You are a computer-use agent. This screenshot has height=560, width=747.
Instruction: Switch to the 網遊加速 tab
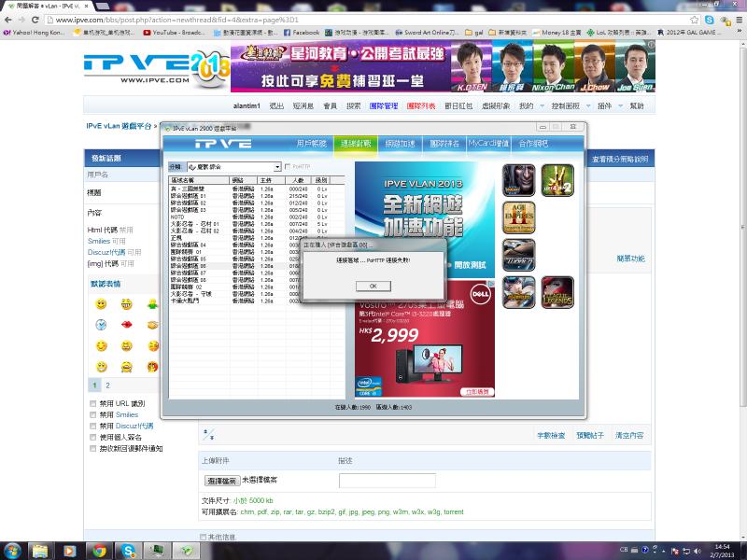click(401, 144)
